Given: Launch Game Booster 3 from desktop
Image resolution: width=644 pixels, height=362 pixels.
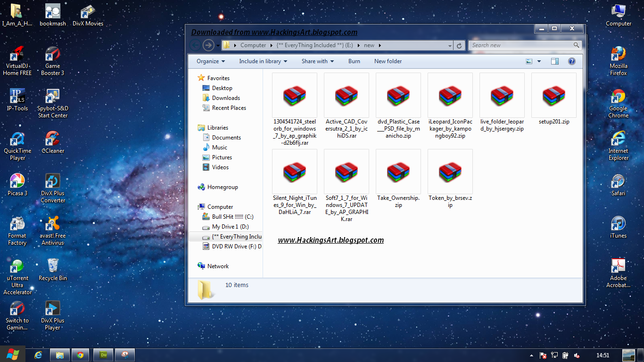Looking at the screenshot, I should click(x=52, y=61).
